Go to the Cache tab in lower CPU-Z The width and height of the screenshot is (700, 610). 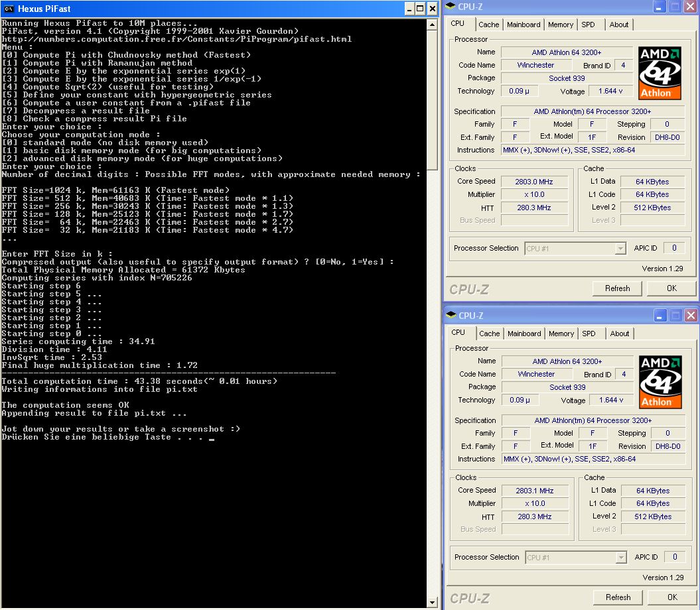(489, 334)
